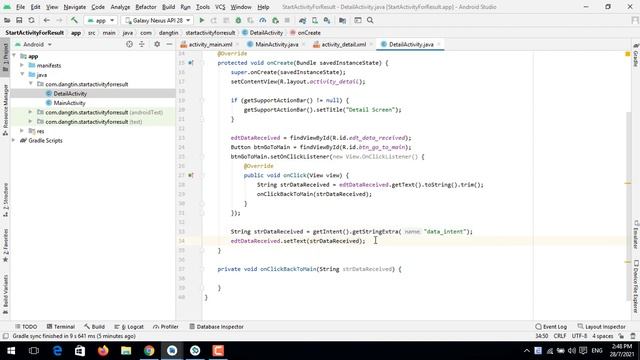Click CRLF line separator in status bar
640x360 pixels.
pos(560,336)
